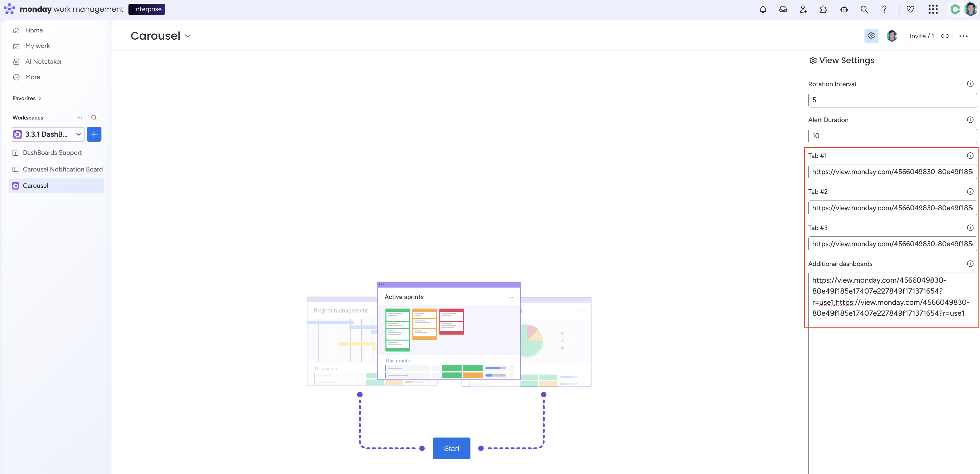The image size is (980, 474).
Task: Open the apps marketplace puzzle icon
Action: click(x=823, y=9)
